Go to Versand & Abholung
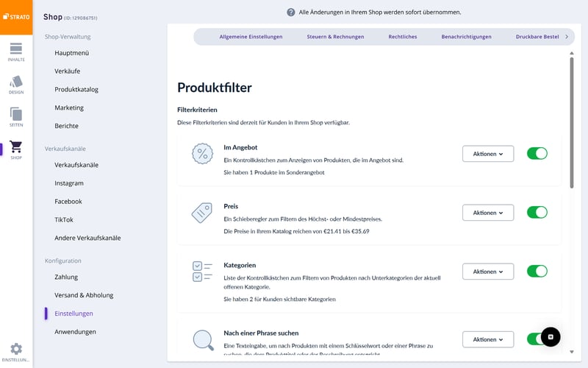This screenshot has width=588, height=368. 84,295
